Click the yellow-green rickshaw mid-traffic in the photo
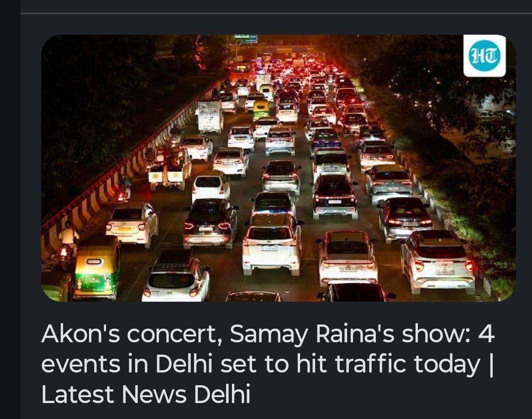The height and width of the screenshot is (419, 532). (x=261, y=109)
